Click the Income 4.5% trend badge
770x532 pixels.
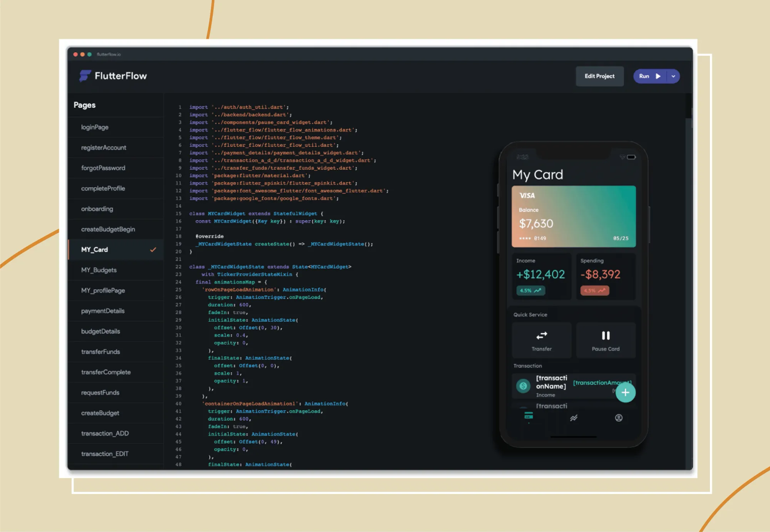point(531,290)
